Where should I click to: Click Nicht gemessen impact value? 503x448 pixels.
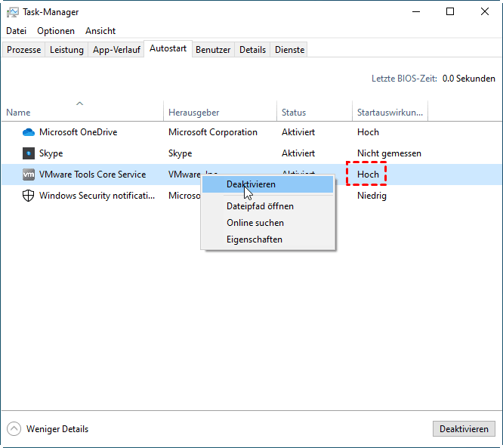click(x=389, y=153)
